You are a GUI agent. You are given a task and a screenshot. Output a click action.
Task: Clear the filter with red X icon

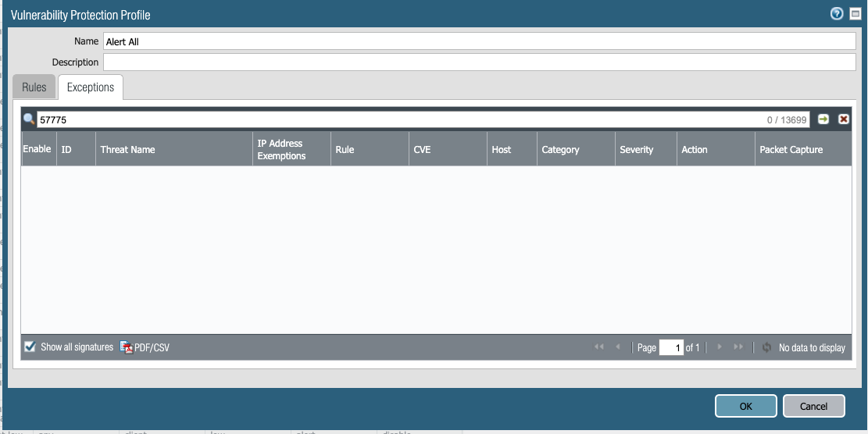click(844, 119)
